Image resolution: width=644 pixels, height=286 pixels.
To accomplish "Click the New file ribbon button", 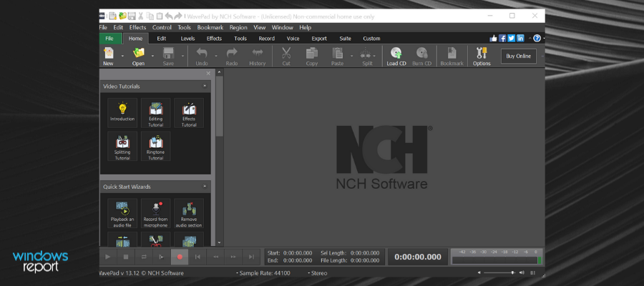I will tap(109, 56).
